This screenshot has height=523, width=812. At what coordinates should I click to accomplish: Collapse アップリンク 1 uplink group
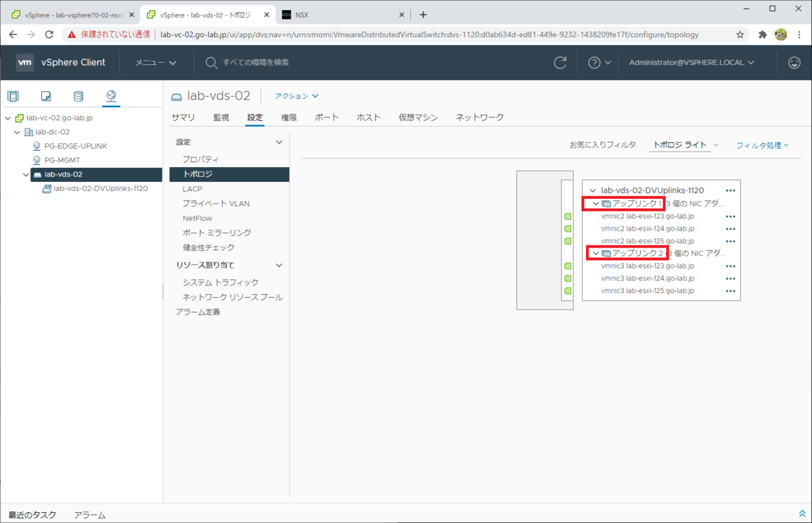pos(596,204)
